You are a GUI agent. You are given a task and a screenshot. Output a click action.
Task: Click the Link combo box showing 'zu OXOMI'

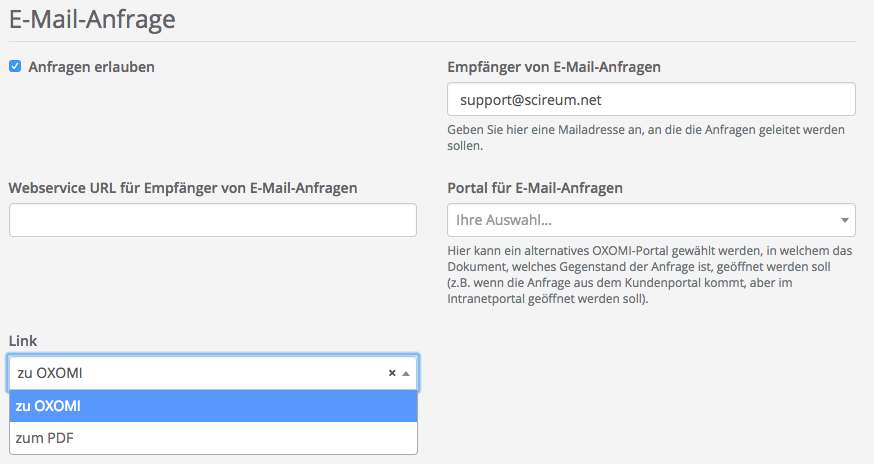click(200, 373)
